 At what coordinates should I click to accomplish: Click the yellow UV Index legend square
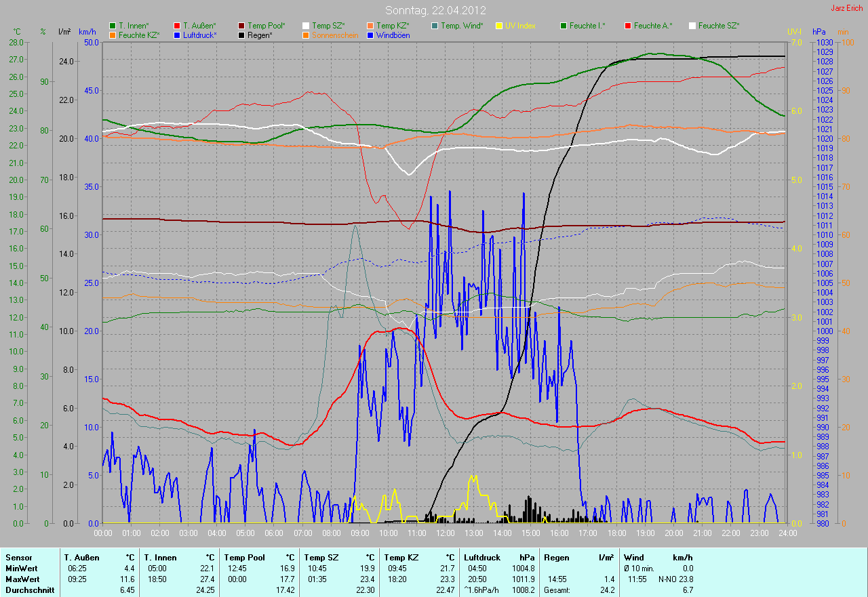click(499, 26)
